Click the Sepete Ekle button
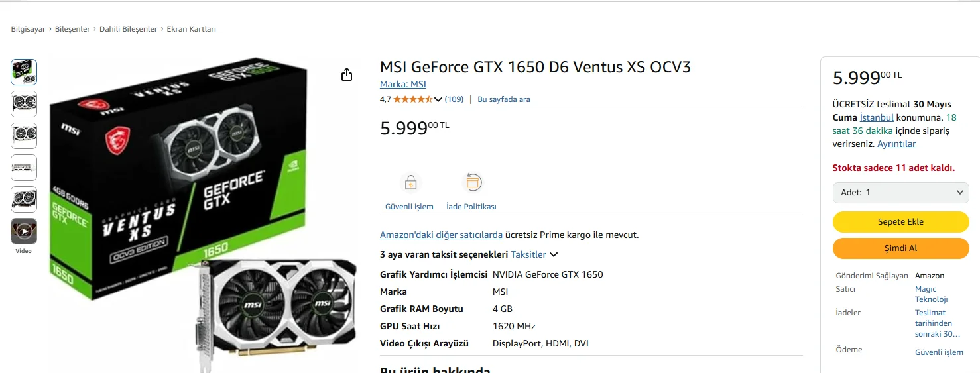 (900, 222)
